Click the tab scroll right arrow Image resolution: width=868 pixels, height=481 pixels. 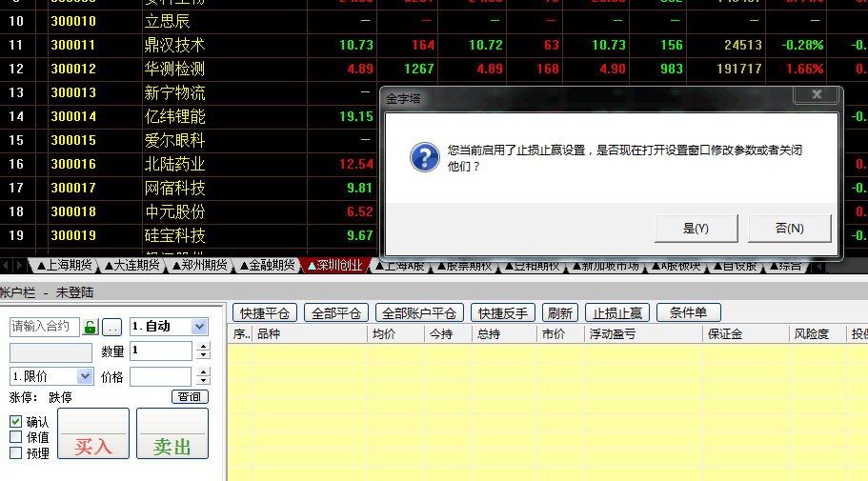click(x=19, y=266)
